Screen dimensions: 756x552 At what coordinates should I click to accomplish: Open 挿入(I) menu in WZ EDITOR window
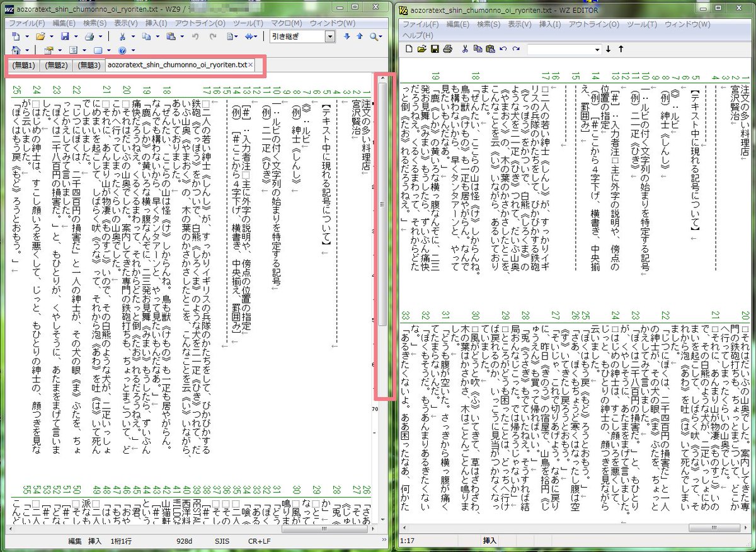[x=550, y=24]
